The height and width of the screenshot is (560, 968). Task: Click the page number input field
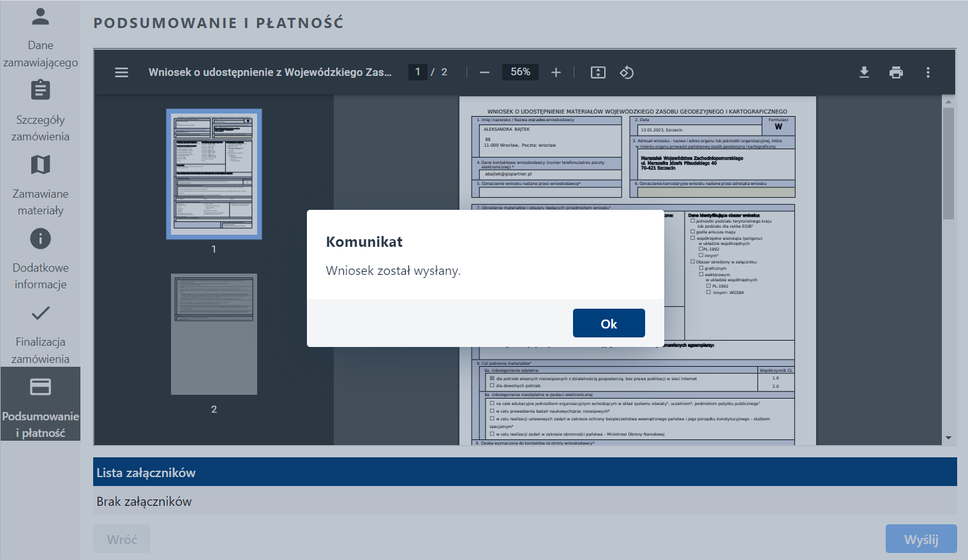(418, 72)
